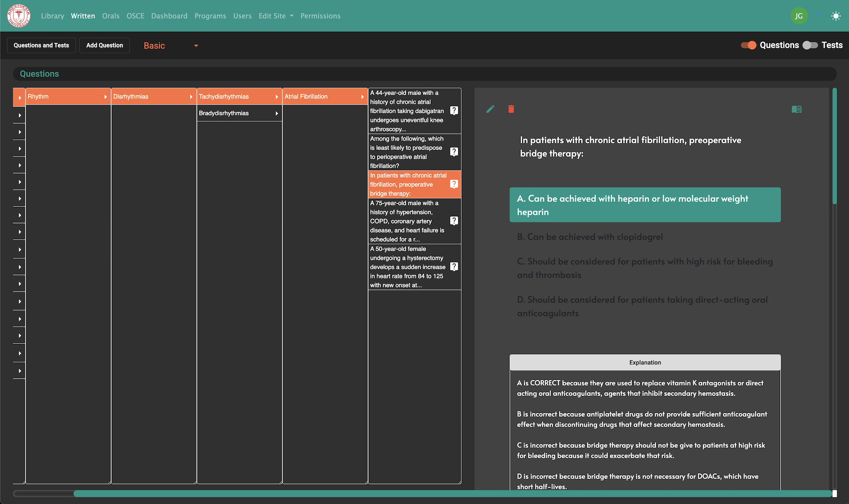Click help icon on 50-year-old female question
849x504 pixels.
pyautogui.click(x=454, y=267)
